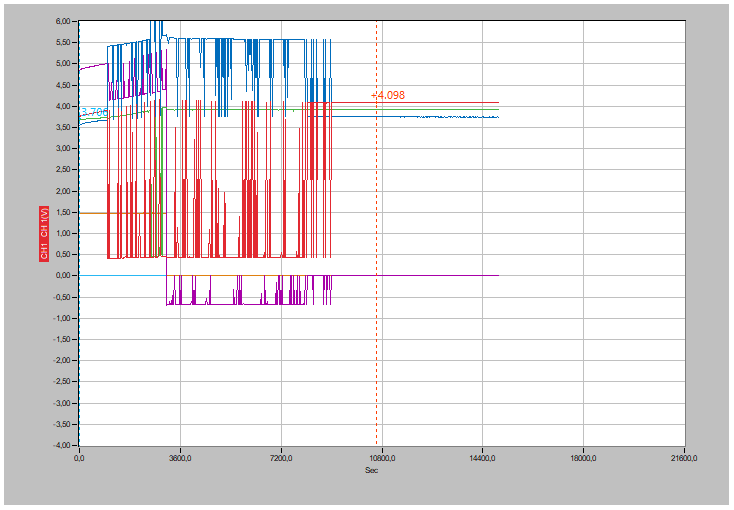The width and height of the screenshot is (734, 510).
Task: Click the 18000,0 x-axis tick label
Action: [x=584, y=458]
